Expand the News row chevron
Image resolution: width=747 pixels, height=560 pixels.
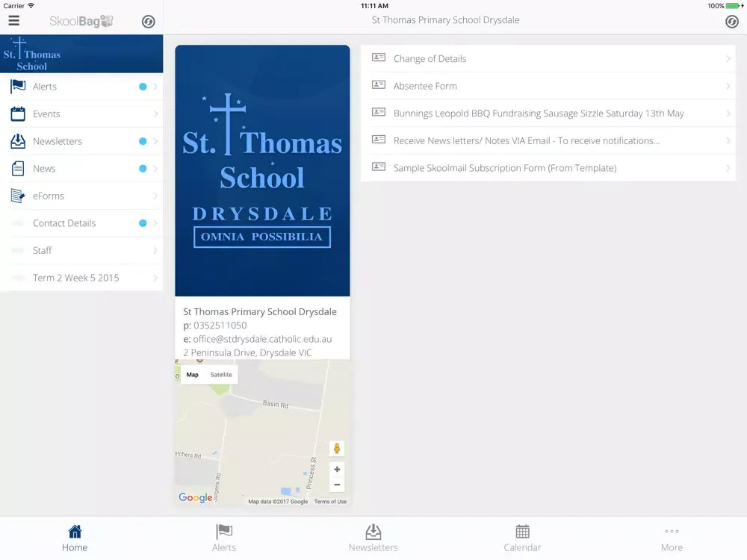coord(155,169)
